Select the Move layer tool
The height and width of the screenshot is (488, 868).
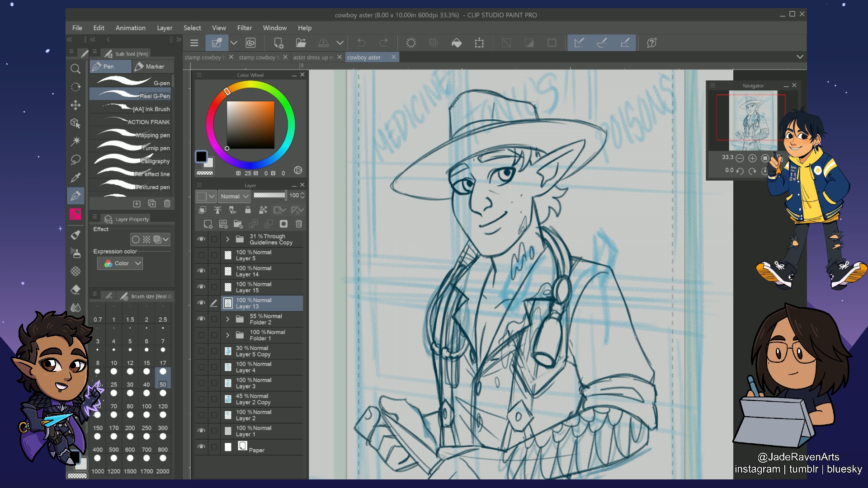(75, 105)
